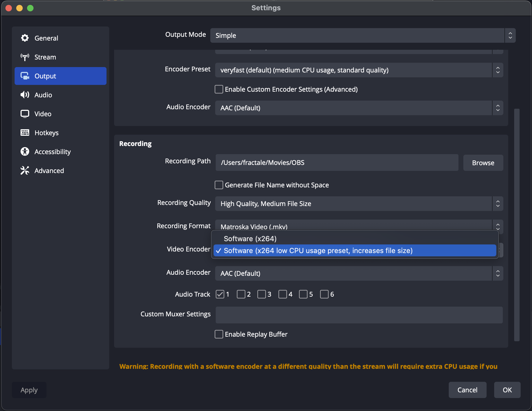This screenshot has height=411, width=532.
Task: Browse for a new recording path
Action: pyautogui.click(x=483, y=163)
